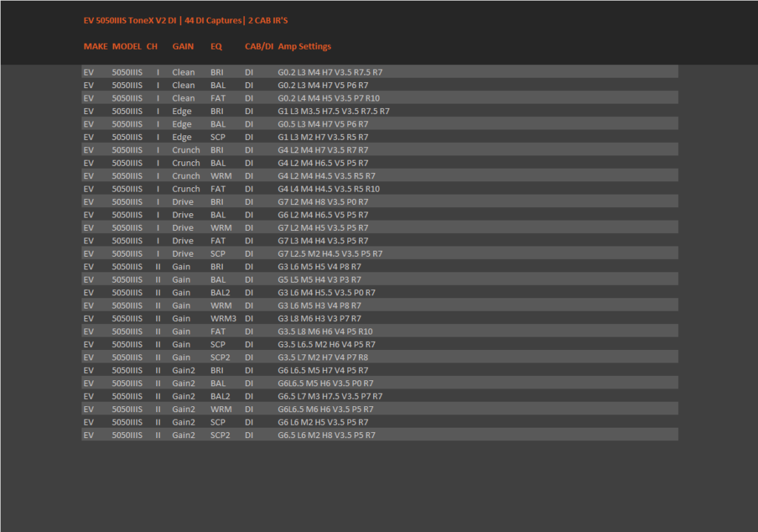Click the CH column header
The height and width of the screenshot is (532, 758).
point(152,47)
